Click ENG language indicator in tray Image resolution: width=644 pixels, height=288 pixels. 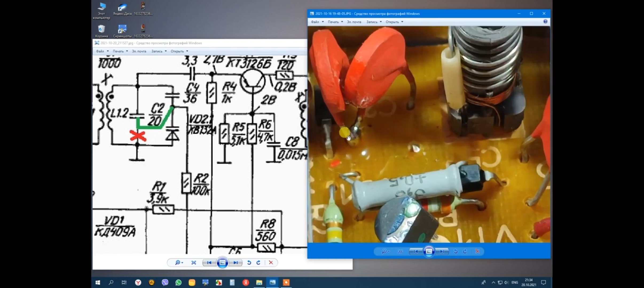tap(515, 282)
